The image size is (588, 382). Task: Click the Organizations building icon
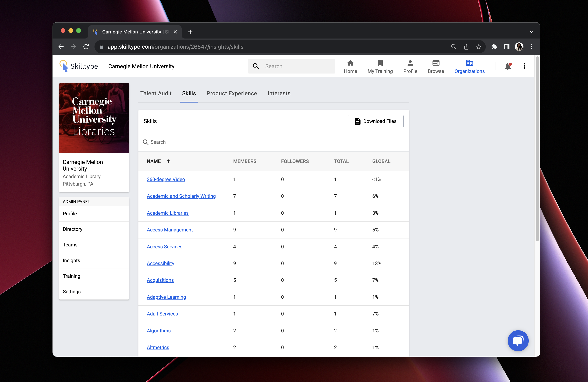pos(469,63)
